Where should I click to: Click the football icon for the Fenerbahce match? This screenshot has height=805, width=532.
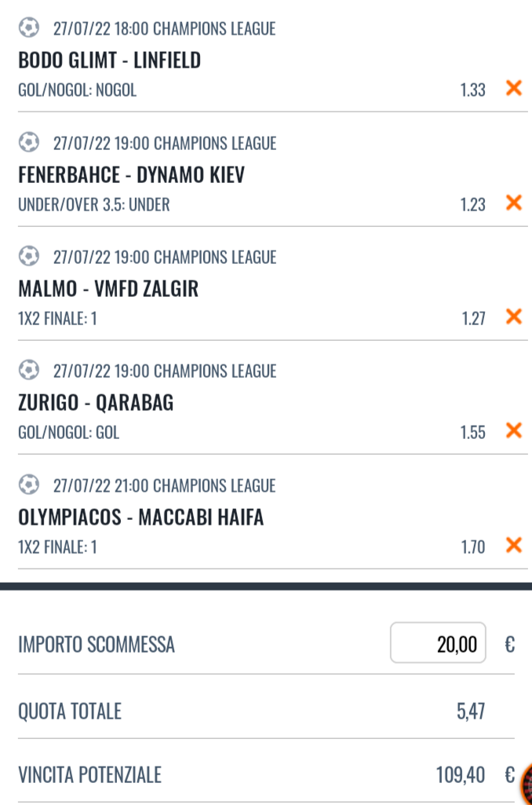pos(29,142)
